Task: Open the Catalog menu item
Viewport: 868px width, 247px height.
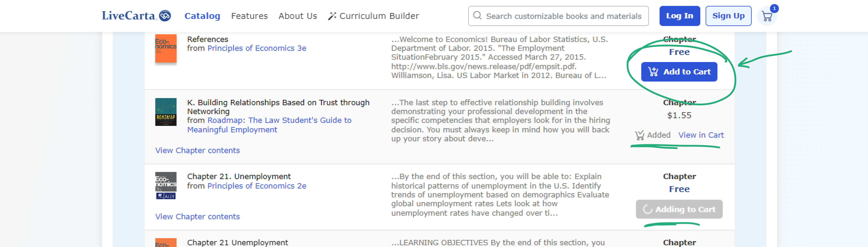Action: point(202,16)
